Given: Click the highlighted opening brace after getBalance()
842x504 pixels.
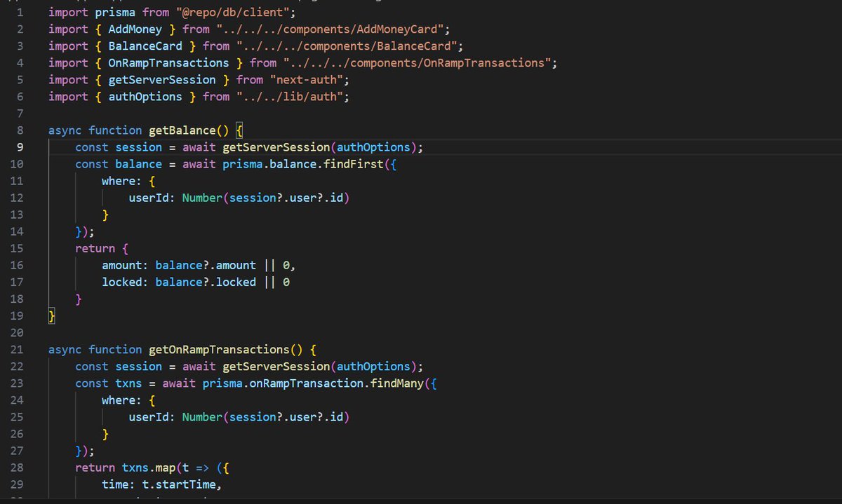Looking at the screenshot, I should pyautogui.click(x=239, y=130).
